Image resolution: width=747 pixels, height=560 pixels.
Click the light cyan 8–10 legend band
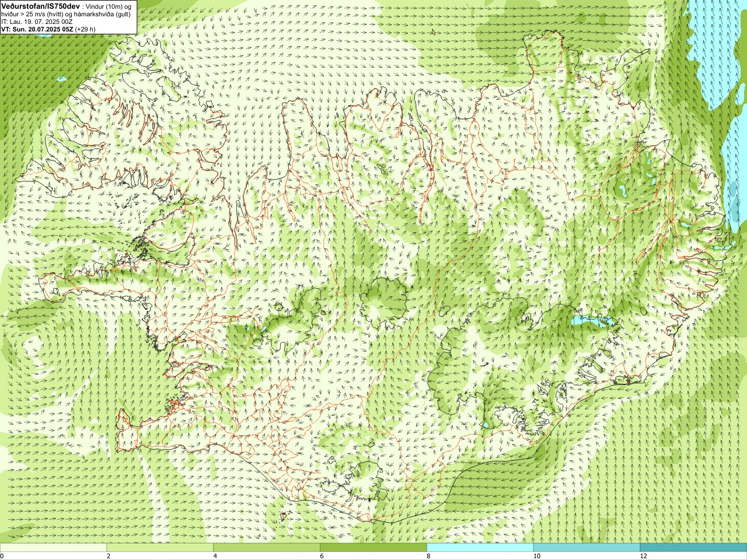(x=480, y=548)
